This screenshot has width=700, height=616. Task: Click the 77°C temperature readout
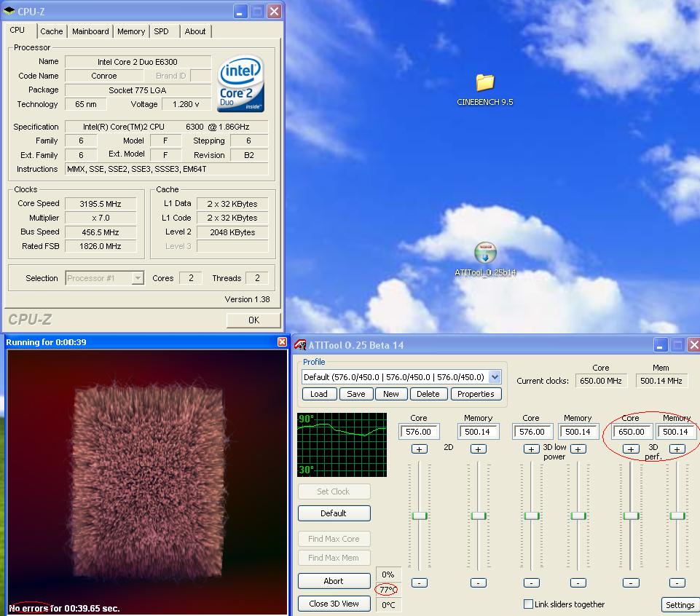pos(388,590)
